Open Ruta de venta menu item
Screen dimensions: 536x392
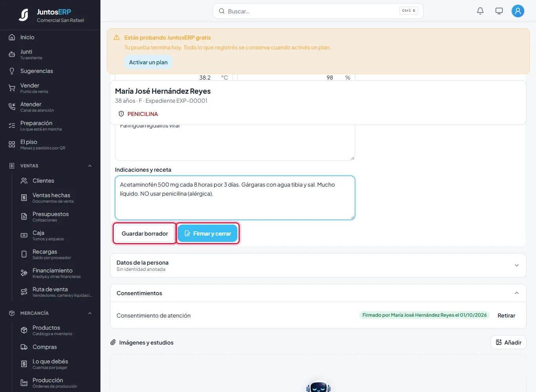pos(56,292)
